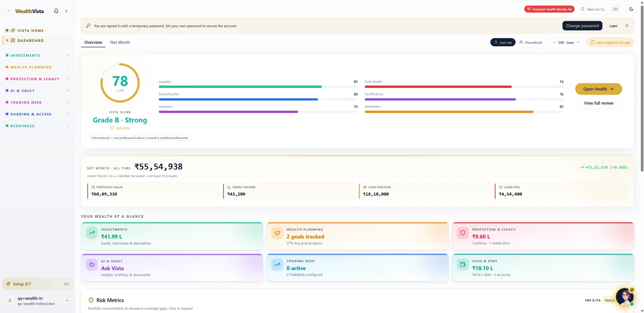Open the notifications bell
The height and width of the screenshot is (313, 644).
pos(56,11)
